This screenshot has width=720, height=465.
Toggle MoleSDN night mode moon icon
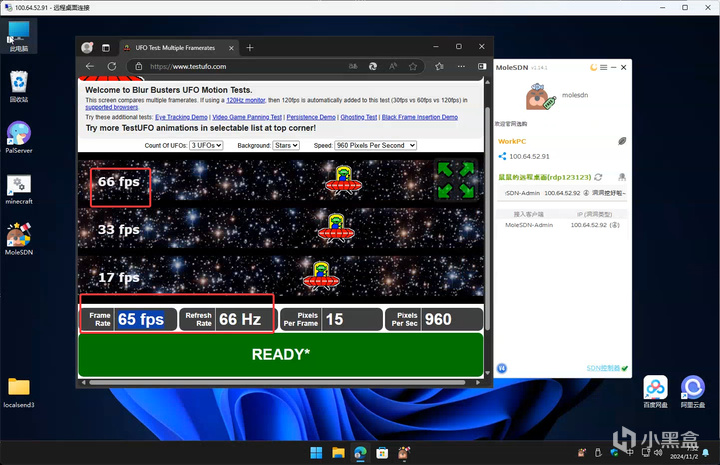coord(593,67)
